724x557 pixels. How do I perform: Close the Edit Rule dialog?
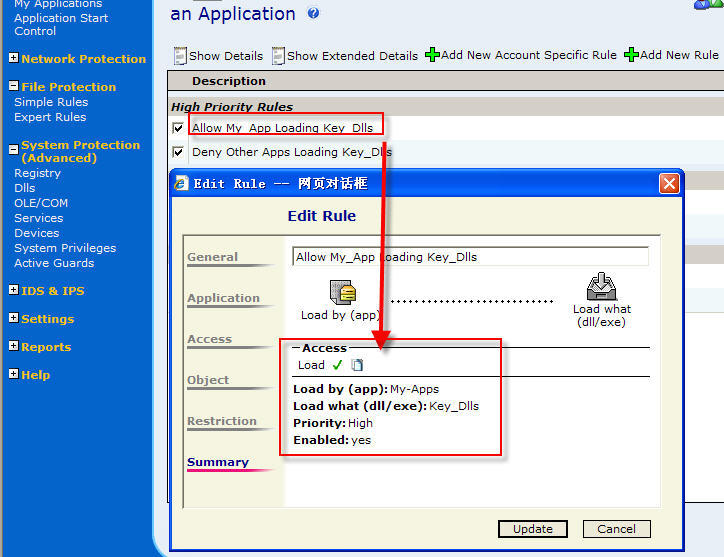click(x=669, y=183)
